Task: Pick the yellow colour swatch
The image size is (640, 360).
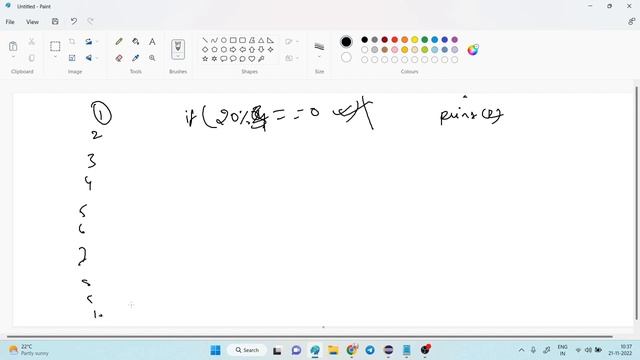Action: click(x=415, y=40)
